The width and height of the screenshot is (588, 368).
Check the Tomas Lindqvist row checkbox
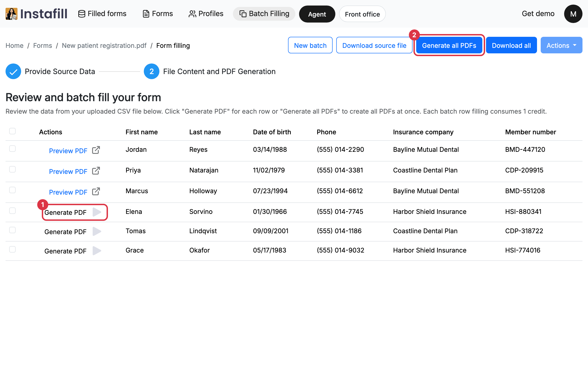(x=12, y=230)
